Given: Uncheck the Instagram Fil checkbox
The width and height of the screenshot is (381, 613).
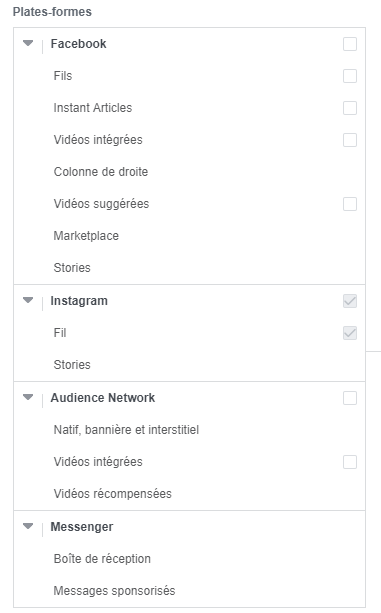Looking at the screenshot, I should [x=350, y=333].
